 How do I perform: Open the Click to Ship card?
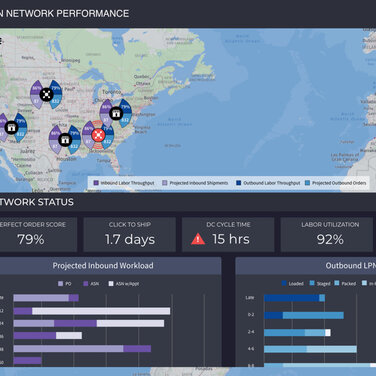tap(130, 234)
